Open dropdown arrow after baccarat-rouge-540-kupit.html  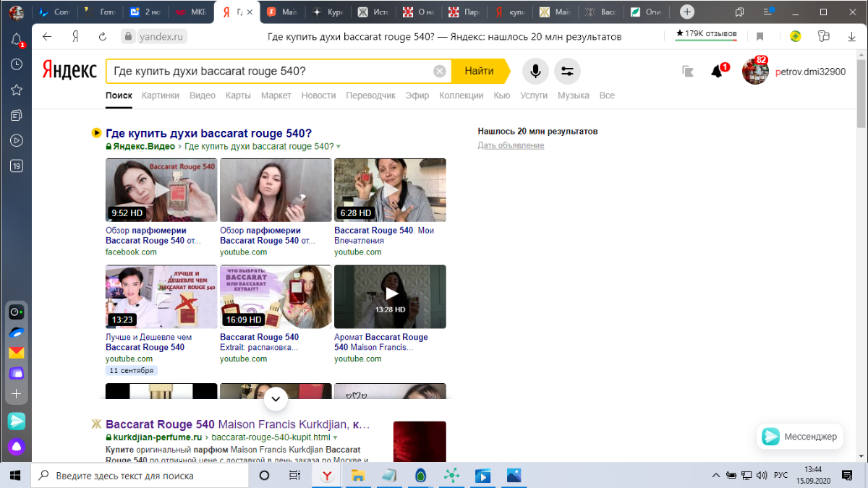pos(336,438)
